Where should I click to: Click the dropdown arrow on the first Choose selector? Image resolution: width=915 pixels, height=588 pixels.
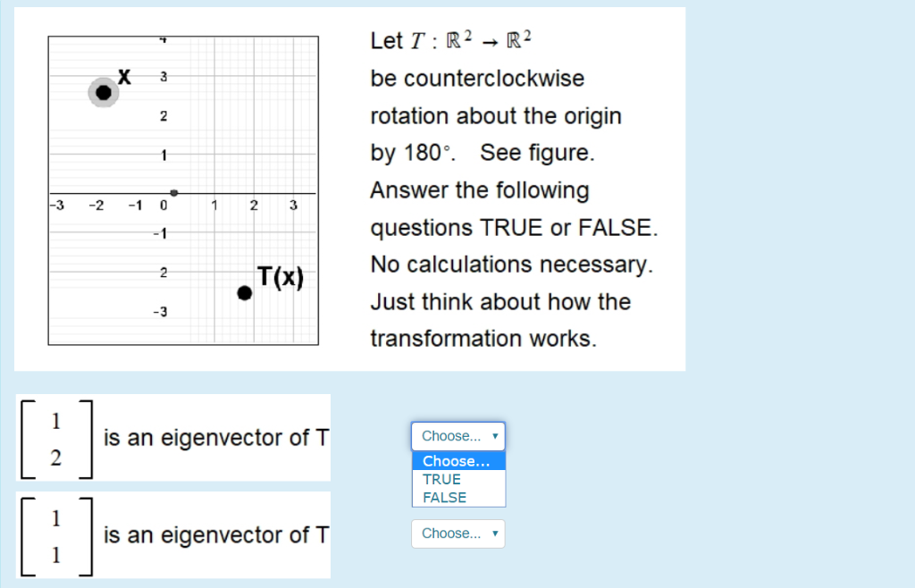494,436
